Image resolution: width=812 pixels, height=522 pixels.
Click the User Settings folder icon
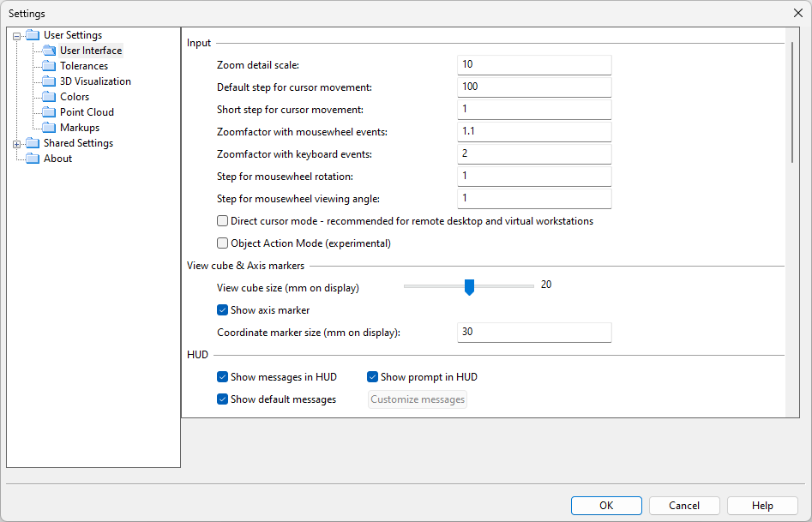[33, 35]
